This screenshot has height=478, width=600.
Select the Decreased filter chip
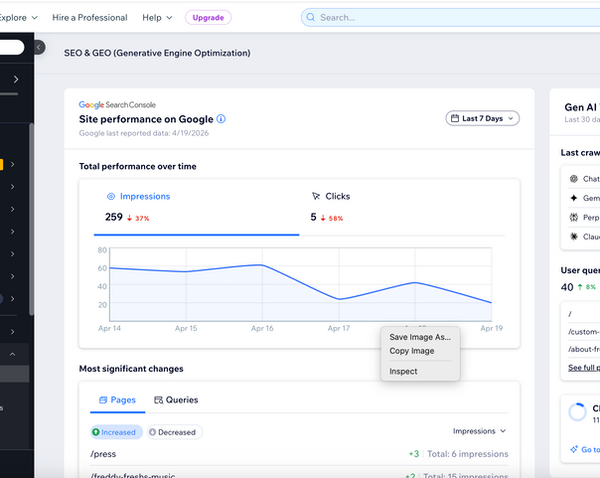click(174, 432)
